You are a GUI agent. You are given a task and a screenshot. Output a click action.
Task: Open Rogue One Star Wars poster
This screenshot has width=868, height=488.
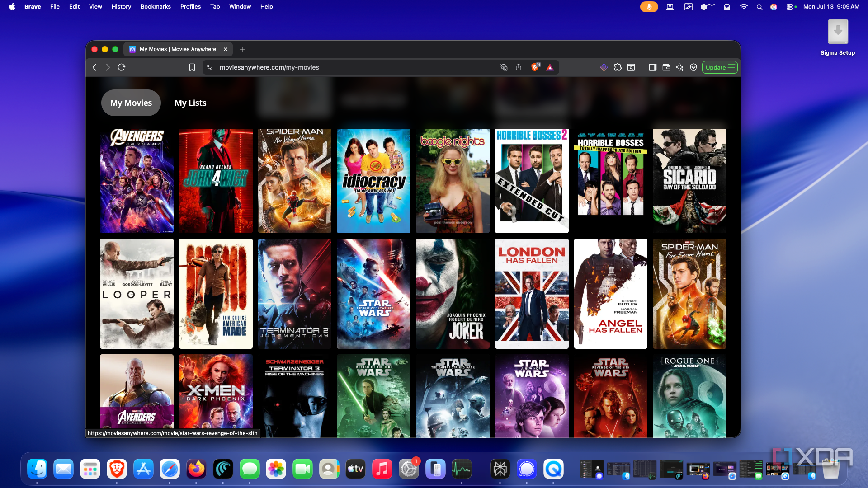point(689,396)
